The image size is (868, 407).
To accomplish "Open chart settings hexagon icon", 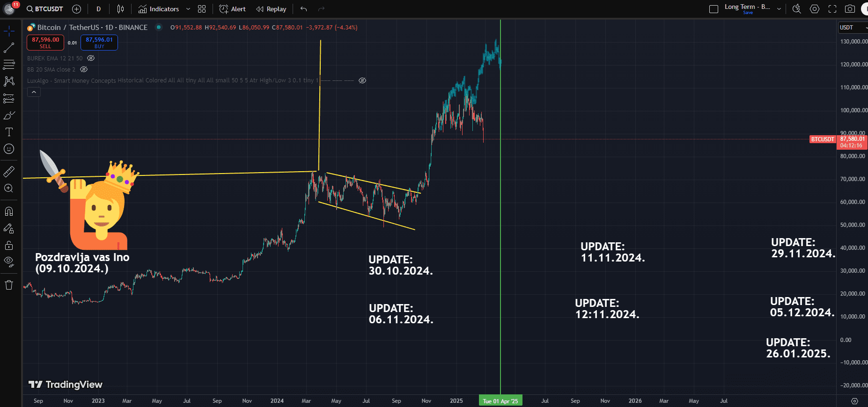I will 815,9.
